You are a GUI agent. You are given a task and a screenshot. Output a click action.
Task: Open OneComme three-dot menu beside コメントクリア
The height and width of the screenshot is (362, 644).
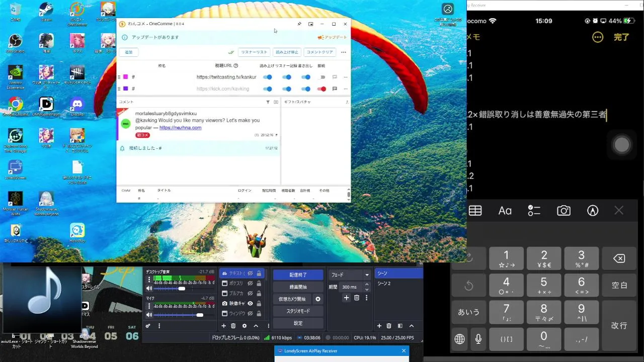[x=344, y=52]
